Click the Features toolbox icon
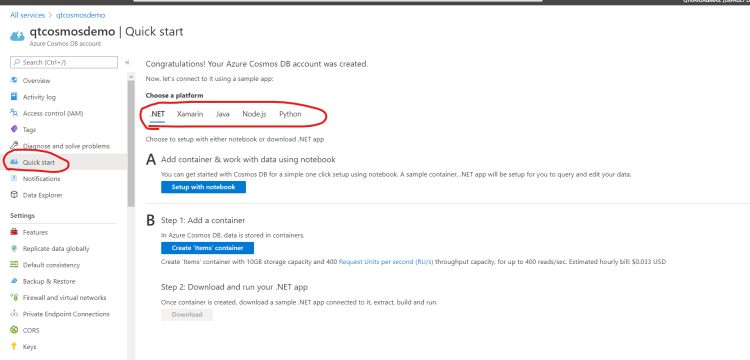 coord(14,232)
